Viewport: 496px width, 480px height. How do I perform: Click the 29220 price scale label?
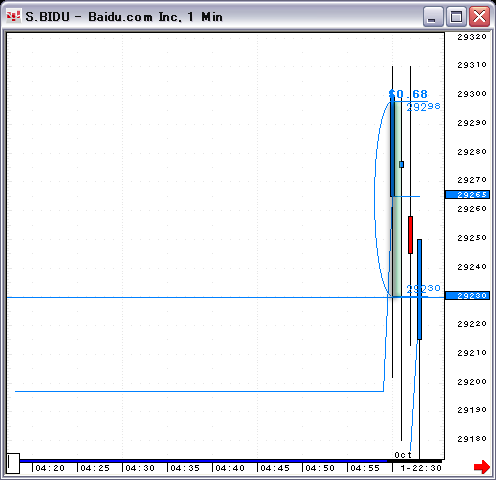click(x=472, y=324)
